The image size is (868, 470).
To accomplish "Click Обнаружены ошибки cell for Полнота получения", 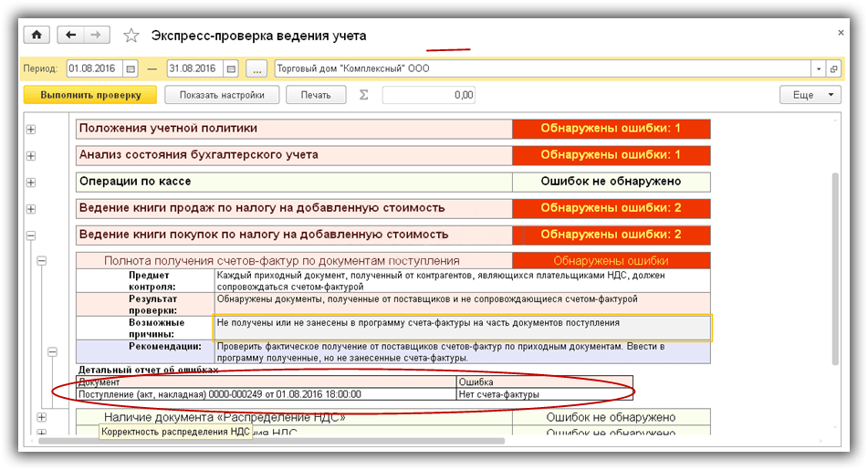I will click(x=612, y=261).
